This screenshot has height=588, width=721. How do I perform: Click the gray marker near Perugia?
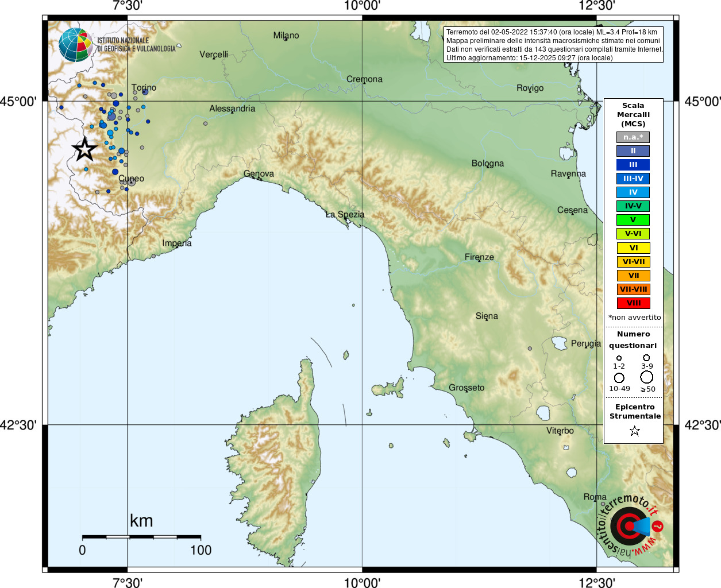tap(530, 348)
